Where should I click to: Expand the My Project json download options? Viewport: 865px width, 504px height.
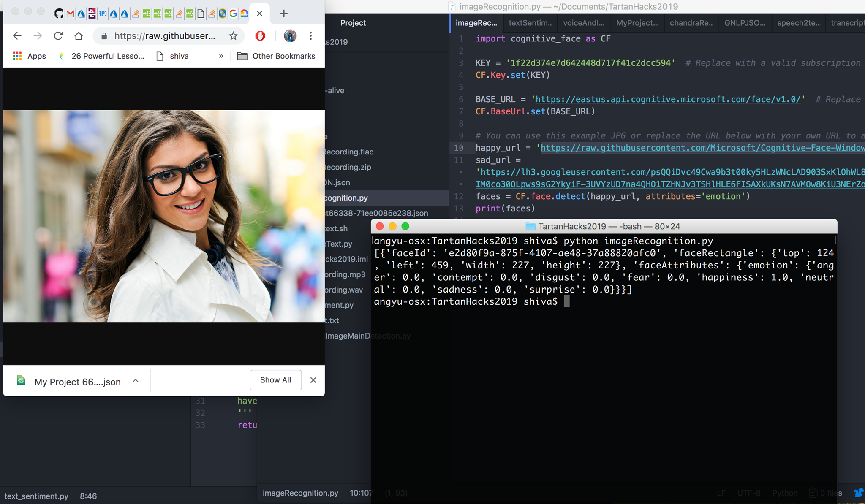click(136, 381)
